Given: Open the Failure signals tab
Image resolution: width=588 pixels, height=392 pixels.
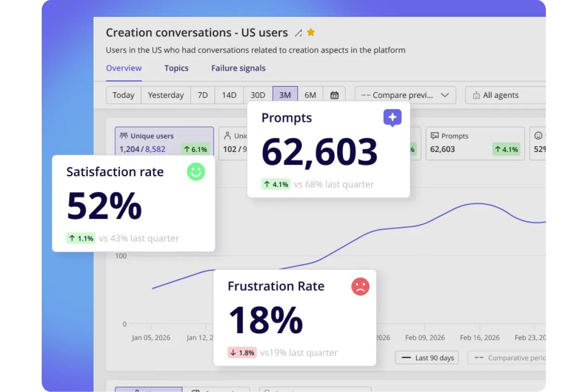Looking at the screenshot, I should (x=238, y=68).
